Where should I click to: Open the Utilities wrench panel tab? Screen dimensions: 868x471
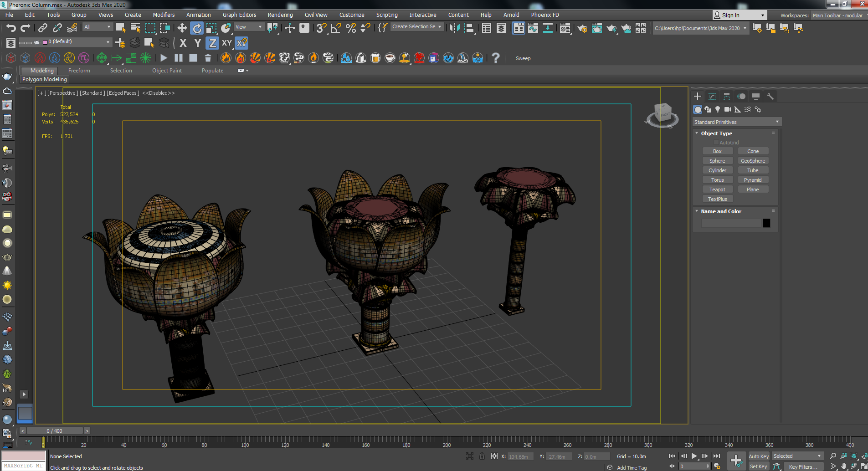tap(770, 97)
